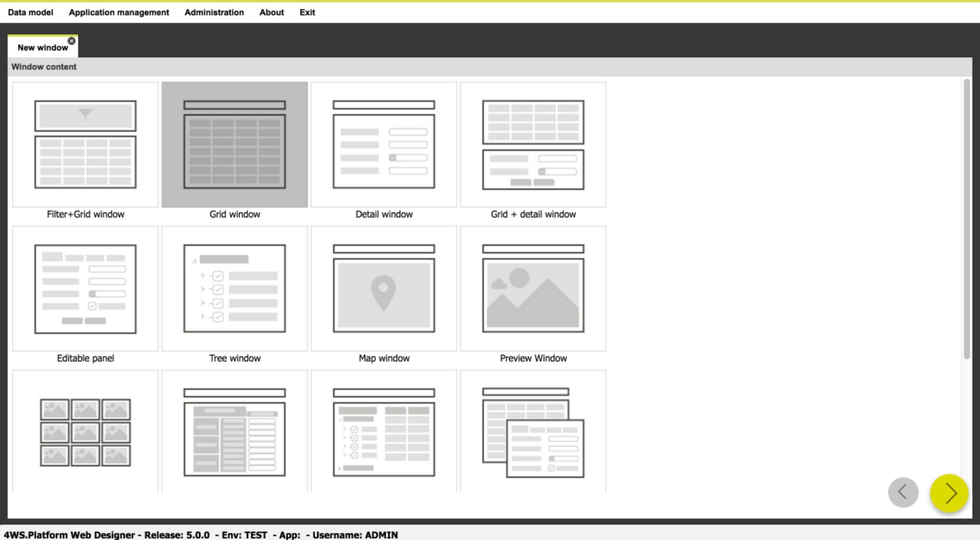Click the Exit menu item
Screen dimensions: 980x540
(307, 12)
